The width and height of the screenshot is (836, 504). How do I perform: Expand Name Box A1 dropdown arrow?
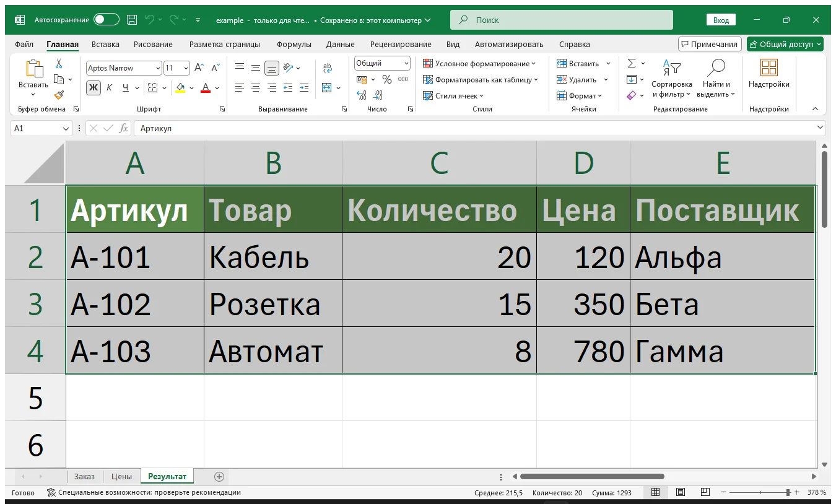click(x=66, y=128)
